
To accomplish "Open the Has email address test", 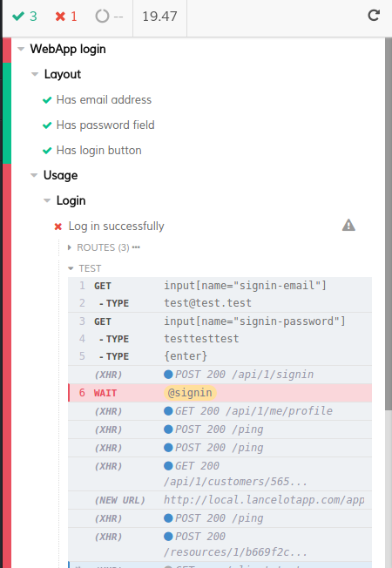I will click(104, 99).
